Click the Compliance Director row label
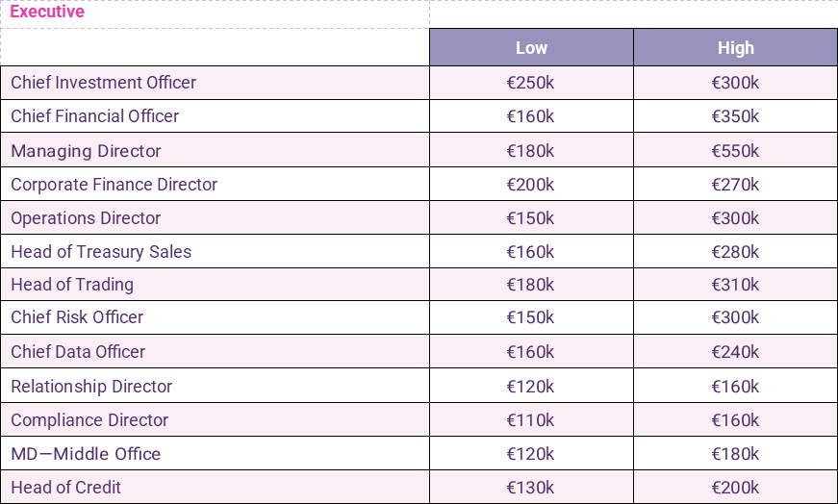This screenshot has height=504, width=838. click(89, 420)
